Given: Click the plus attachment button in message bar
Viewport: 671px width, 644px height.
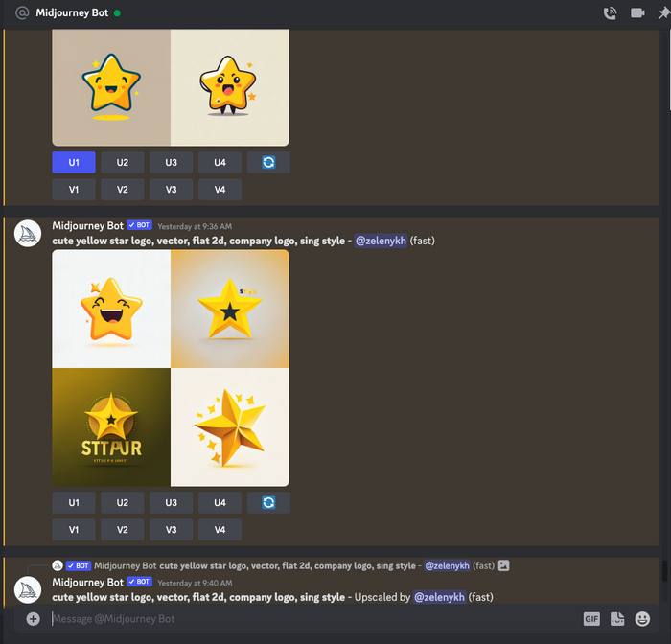Looking at the screenshot, I should tap(33, 619).
